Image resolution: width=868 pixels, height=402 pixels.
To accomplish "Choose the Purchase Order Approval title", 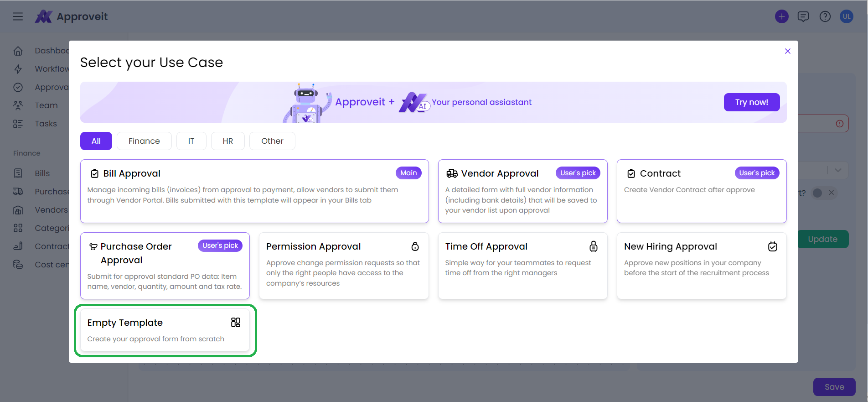I will click(136, 253).
